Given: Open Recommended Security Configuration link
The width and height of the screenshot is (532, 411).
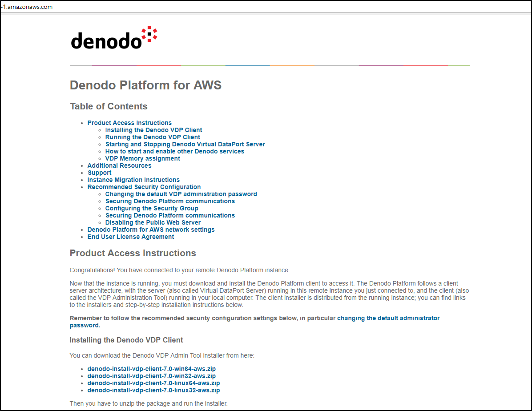Looking at the screenshot, I should tap(144, 187).
